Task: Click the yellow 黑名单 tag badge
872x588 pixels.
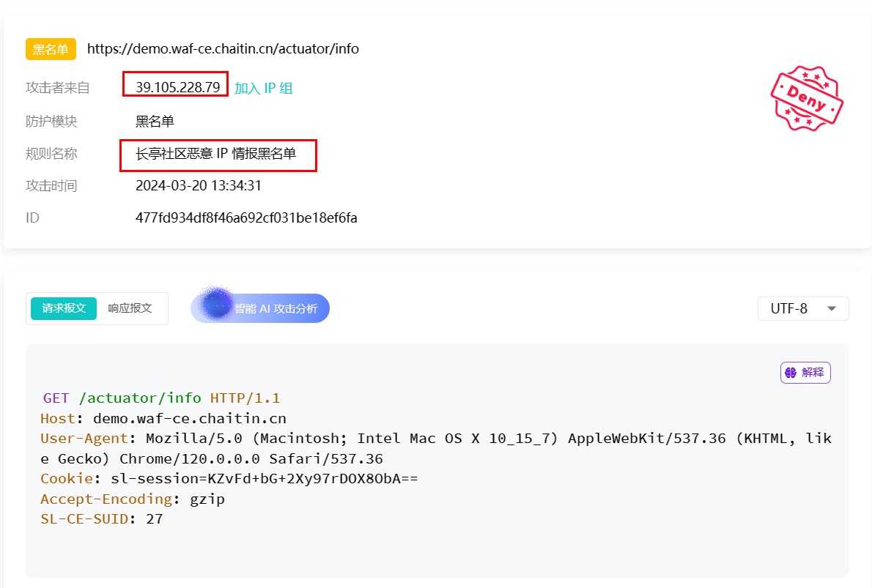Action: tap(51, 49)
